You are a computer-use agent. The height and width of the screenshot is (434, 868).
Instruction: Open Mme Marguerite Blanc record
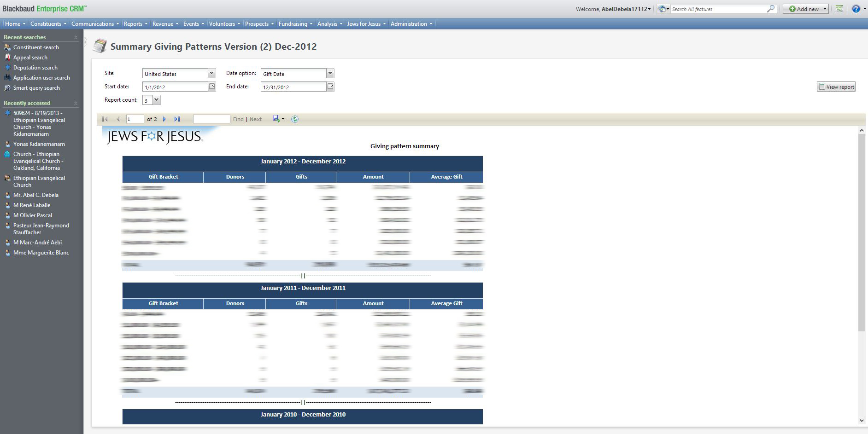(x=41, y=253)
